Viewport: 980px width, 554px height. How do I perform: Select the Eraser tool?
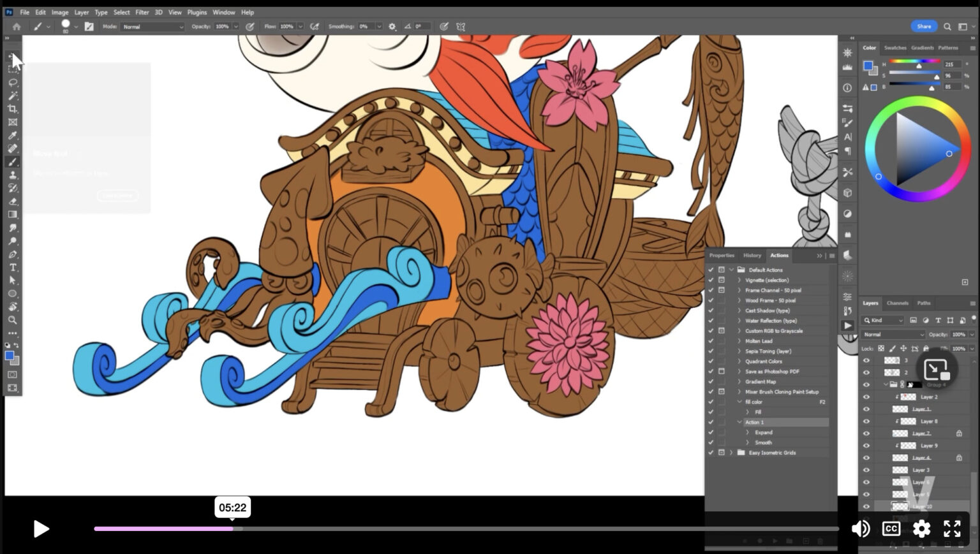tap(13, 201)
